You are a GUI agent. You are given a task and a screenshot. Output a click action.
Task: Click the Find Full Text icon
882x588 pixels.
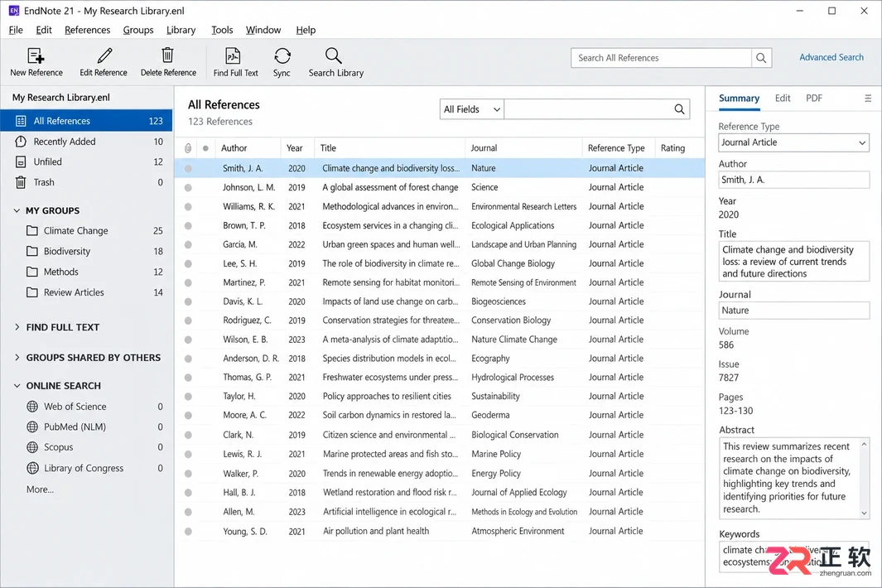233,55
